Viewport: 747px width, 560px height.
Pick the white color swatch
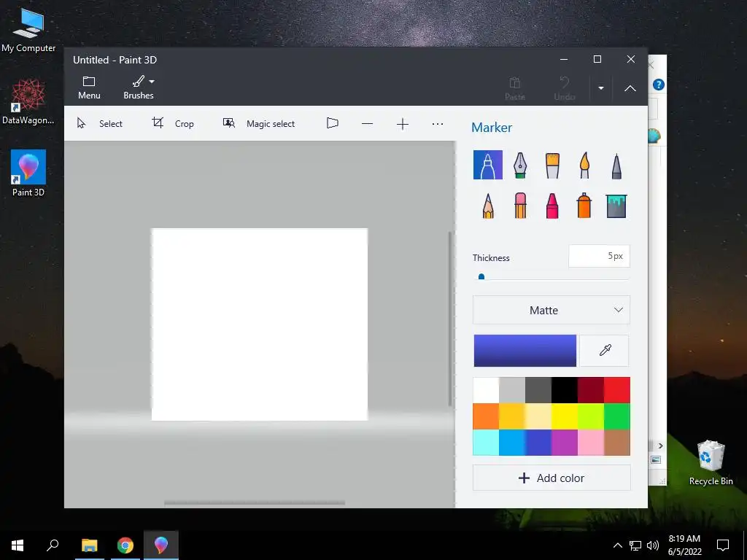point(486,390)
